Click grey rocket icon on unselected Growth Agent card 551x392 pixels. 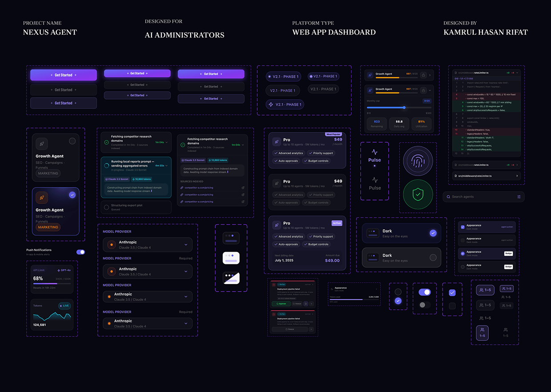[41, 144]
